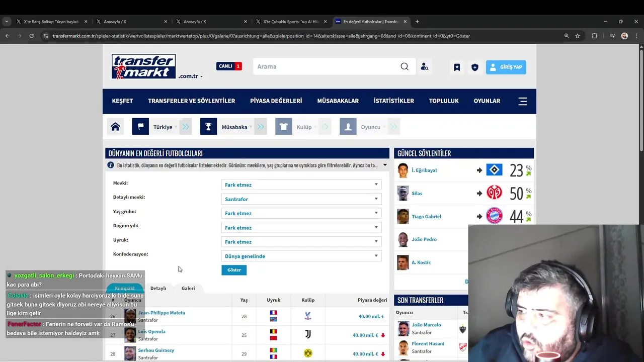The width and height of the screenshot is (644, 362).
Task: Open the MÜSABAKALAR menu
Action: (338, 101)
